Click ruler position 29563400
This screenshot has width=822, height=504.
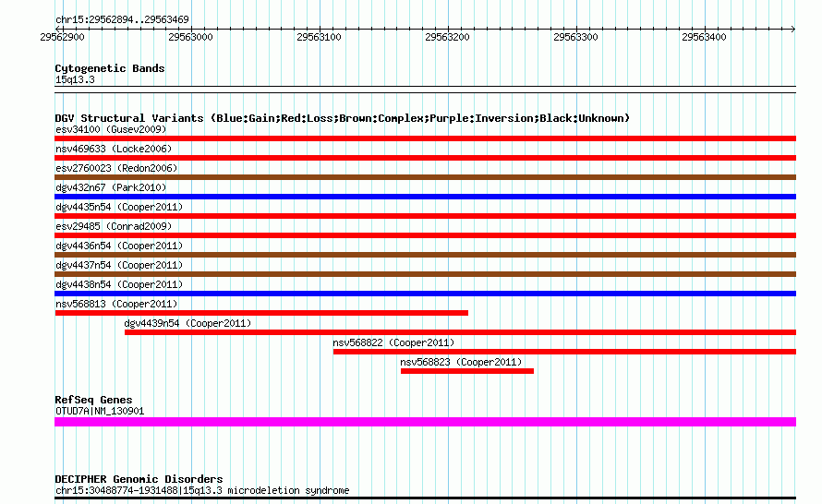(x=704, y=37)
